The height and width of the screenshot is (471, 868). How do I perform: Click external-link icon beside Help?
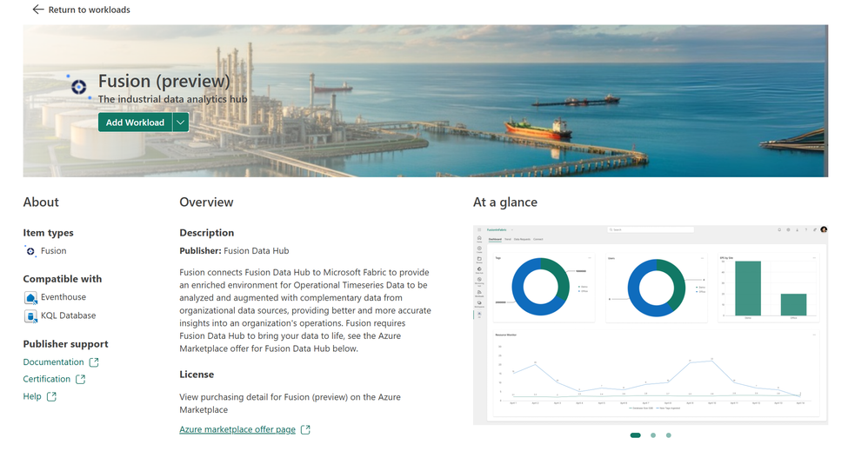click(x=51, y=396)
